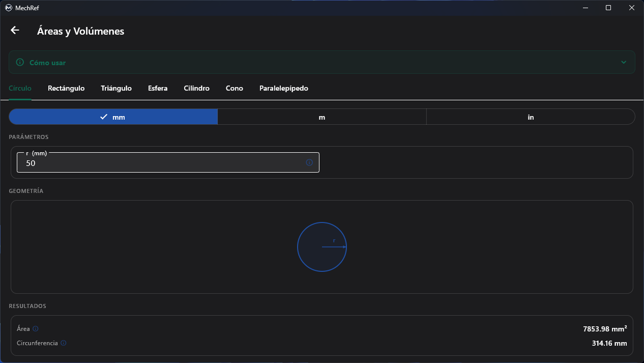This screenshot has height=363, width=644.
Task: Click the info icon beside Cómo usar
Action: pyautogui.click(x=20, y=62)
